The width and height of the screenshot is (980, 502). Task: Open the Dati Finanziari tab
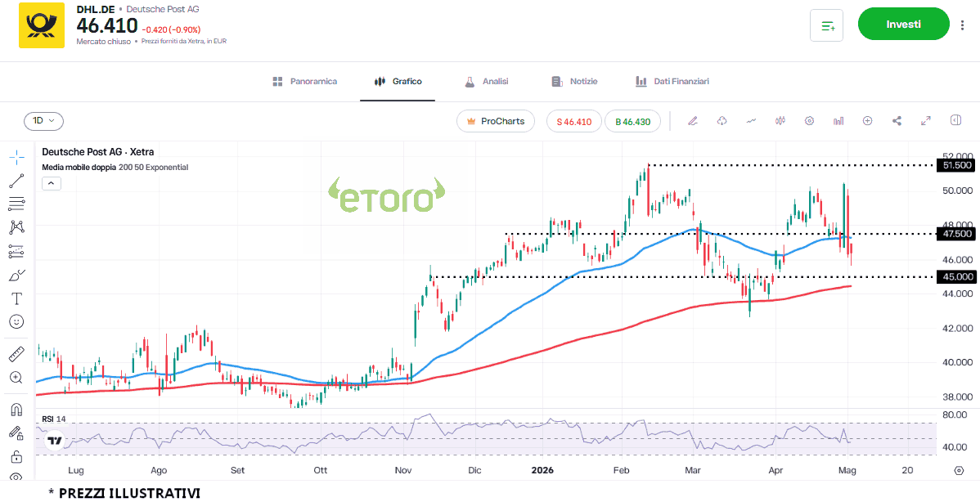pyautogui.click(x=672, y=82)
